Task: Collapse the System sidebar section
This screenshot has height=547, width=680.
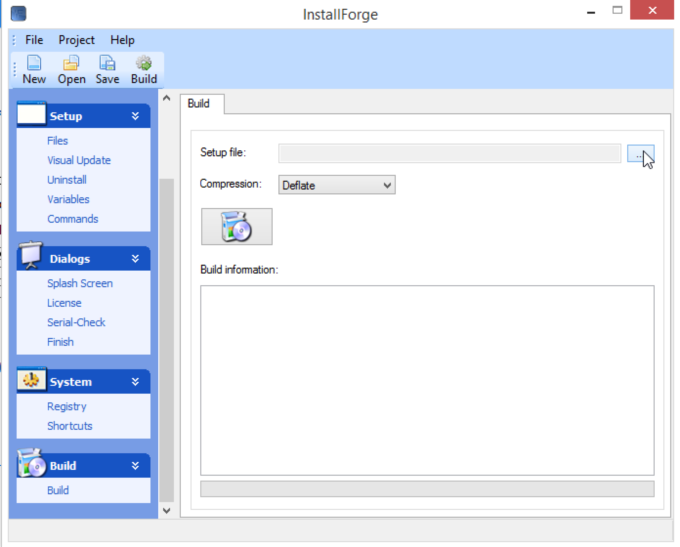Action: coord(135,382)
